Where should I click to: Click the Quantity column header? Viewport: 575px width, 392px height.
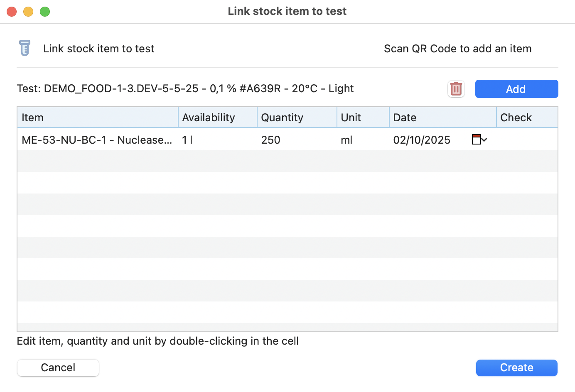click(297, 118)
